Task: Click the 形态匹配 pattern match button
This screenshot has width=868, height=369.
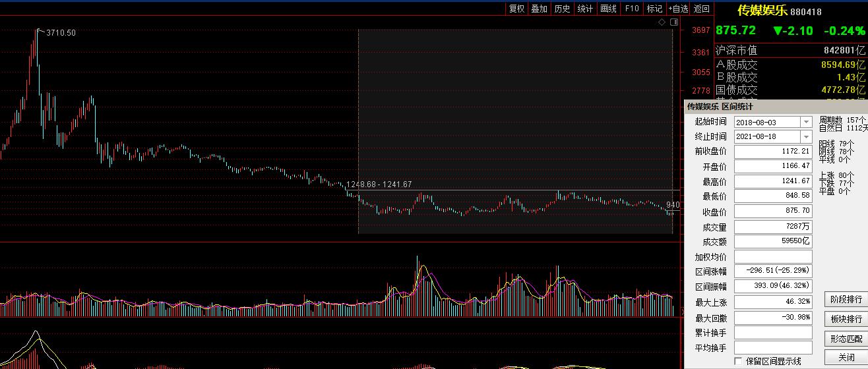Action: (x=846, y=338)
